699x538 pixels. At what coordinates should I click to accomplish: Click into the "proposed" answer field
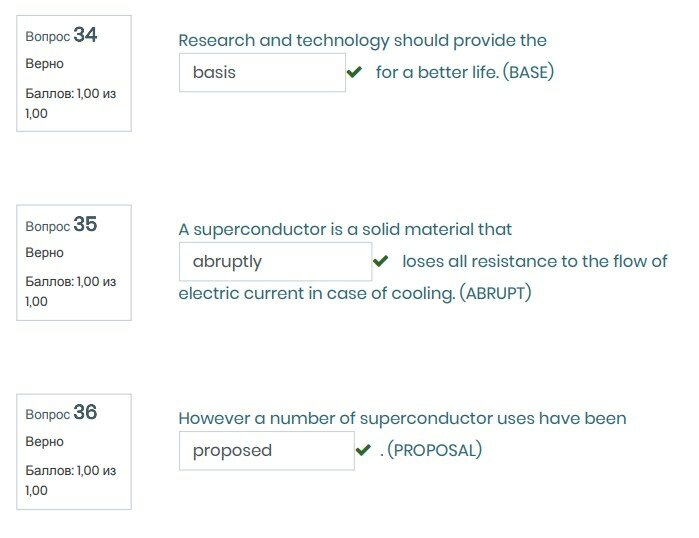pos(266,451)
